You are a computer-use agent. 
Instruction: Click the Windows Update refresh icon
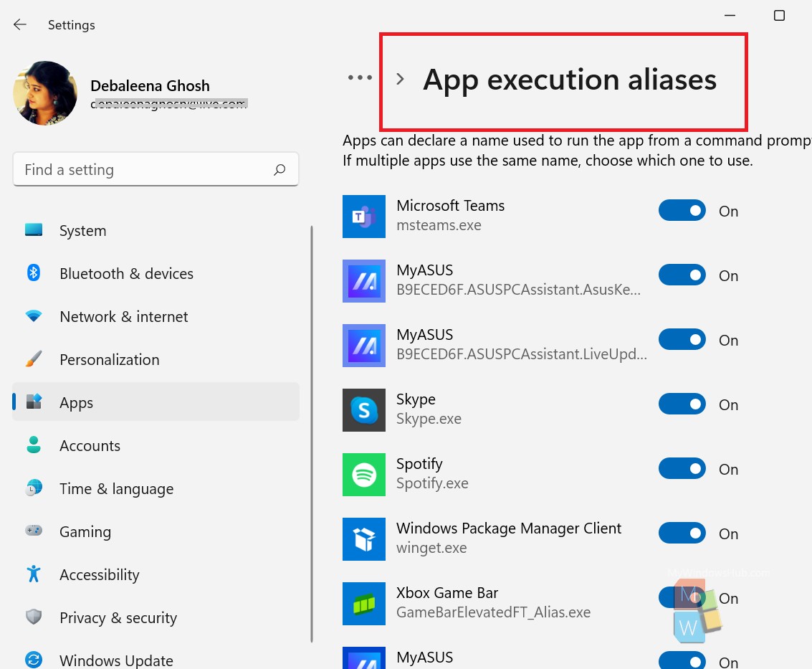(34, 660)
